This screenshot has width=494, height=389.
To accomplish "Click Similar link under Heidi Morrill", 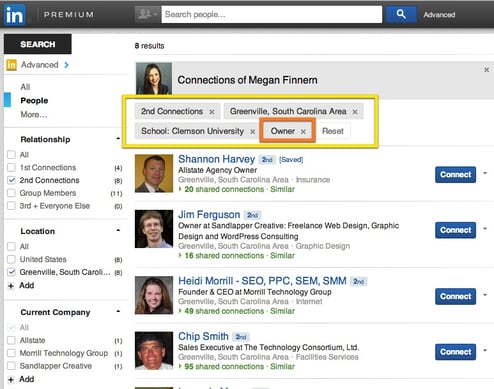I will pos(282,311).
